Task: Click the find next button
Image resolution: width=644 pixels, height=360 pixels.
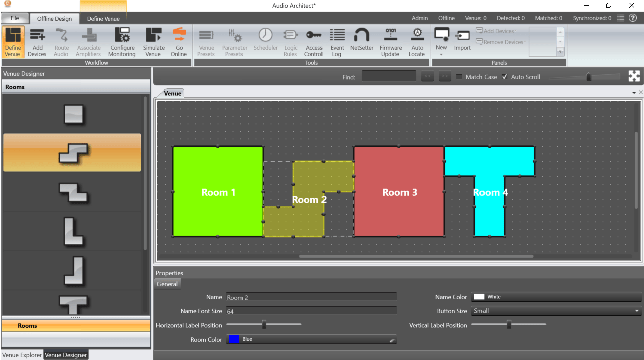Action: (x=445, y=77)
